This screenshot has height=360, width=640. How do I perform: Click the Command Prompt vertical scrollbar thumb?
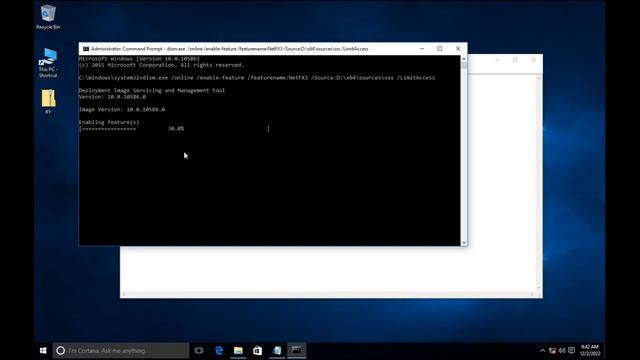pos(464,66)
